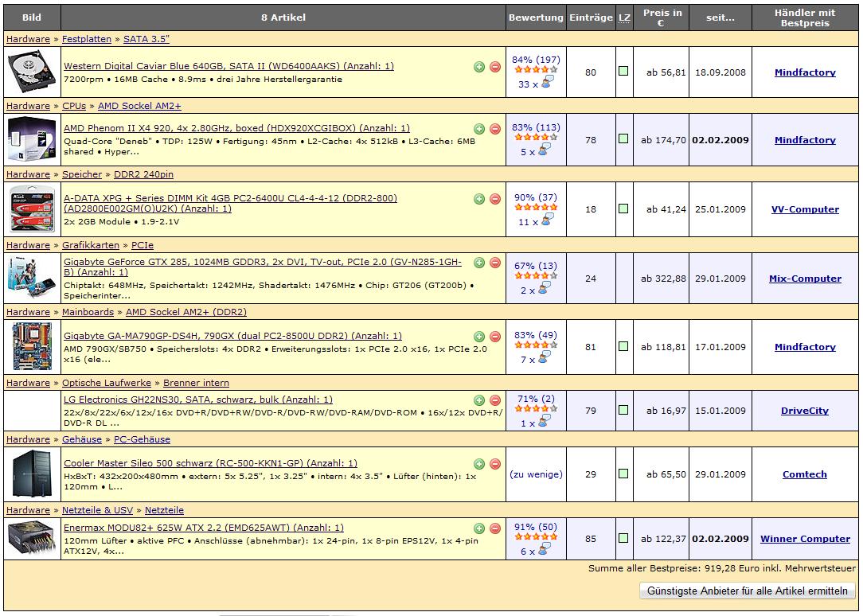Click the Cooler Master case thumbnail
Screen dimensions: 863x616
tap(32, 474)
